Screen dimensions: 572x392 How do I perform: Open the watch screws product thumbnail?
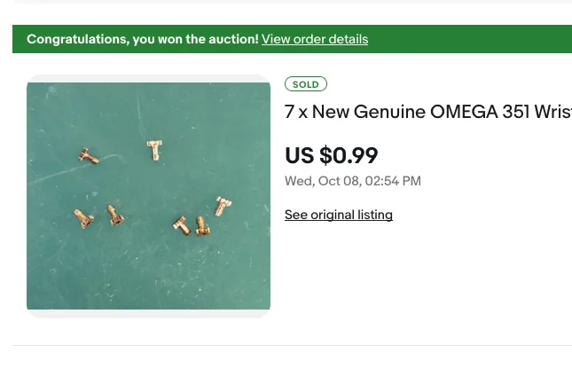click(x=148, y=196)
